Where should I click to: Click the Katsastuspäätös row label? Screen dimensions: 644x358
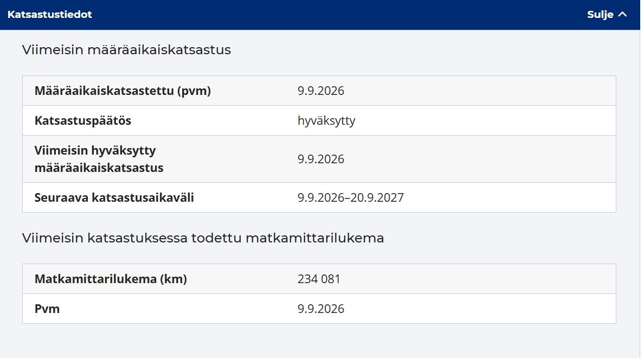[x=82, y=120]
